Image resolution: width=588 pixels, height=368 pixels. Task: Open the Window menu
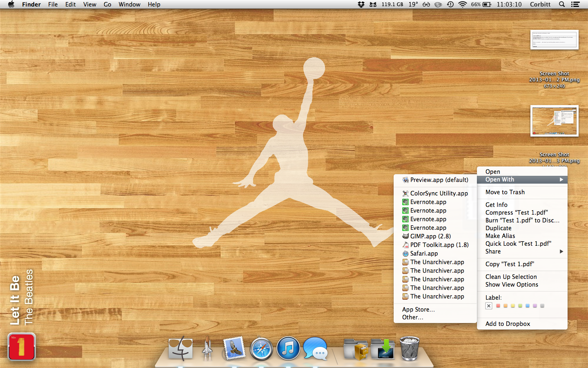129,4
